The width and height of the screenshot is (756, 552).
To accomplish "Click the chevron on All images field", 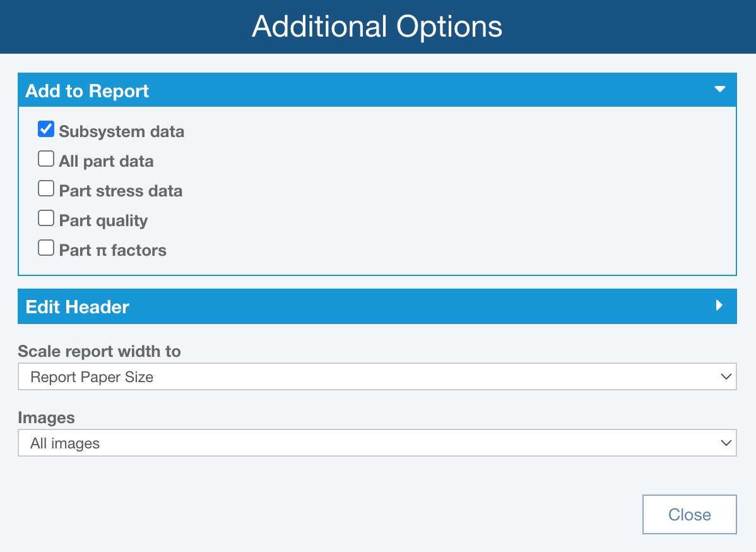I will 725,443.
